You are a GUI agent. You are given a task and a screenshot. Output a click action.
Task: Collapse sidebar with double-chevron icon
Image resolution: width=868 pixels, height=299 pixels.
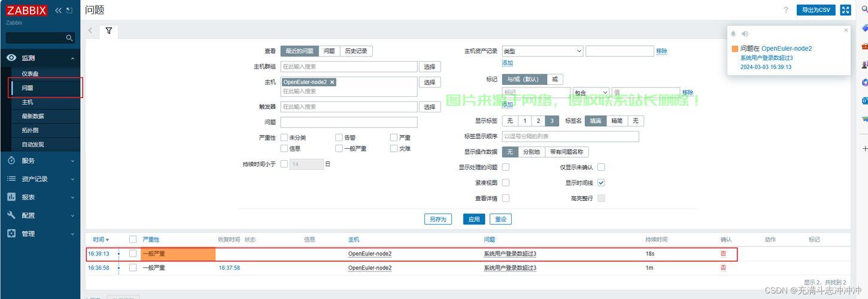(x=58, y=10)
